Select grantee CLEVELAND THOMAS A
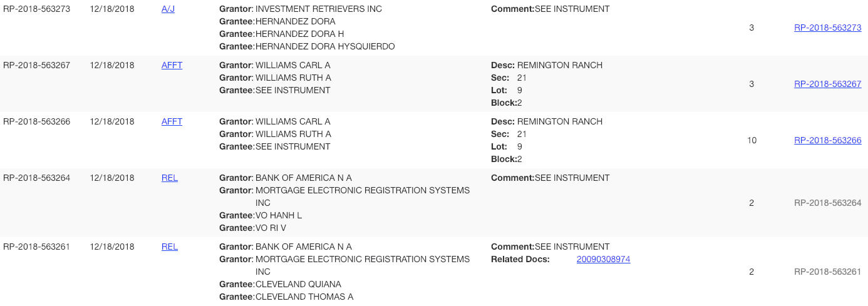Viewport: 868px width, 306px height. [304, 297]
